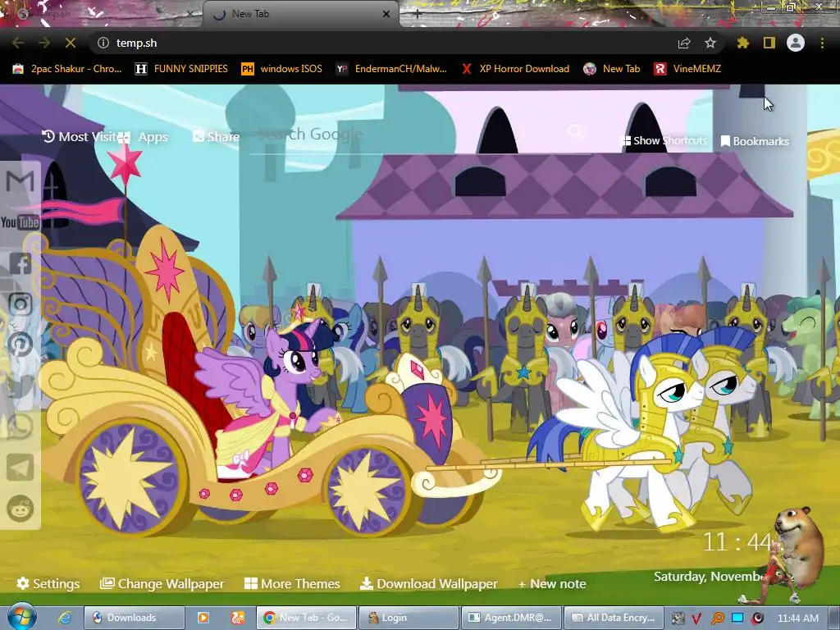
Task: Switch to the New Tab - Go... taskbar button
Action: point(307,618)
